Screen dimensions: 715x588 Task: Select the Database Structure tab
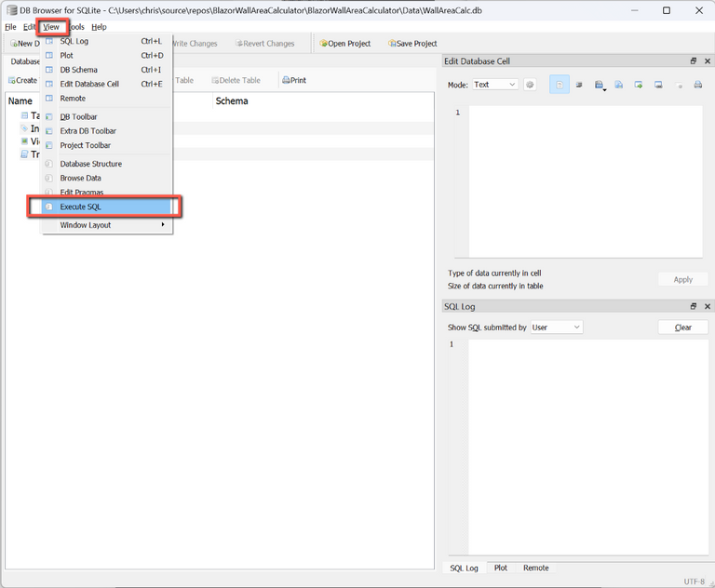point(23,61)
